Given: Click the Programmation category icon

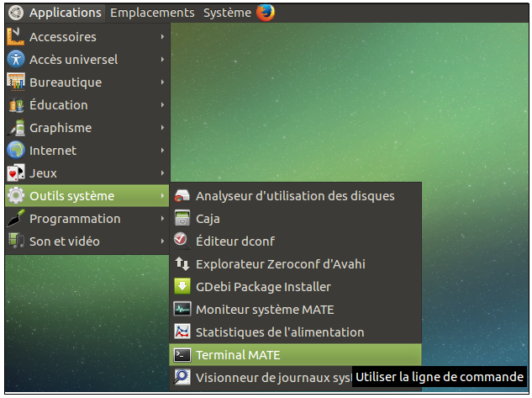Looking at the screenshot, I should (x=16, y=219).
